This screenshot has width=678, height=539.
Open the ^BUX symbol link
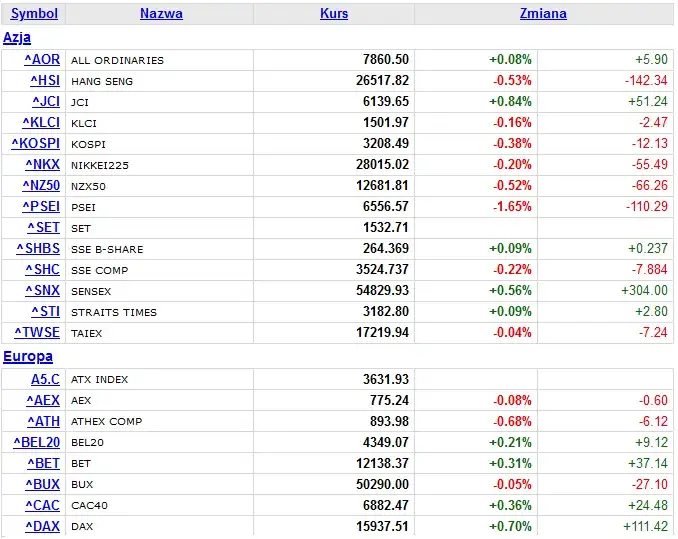pos(43,485)
